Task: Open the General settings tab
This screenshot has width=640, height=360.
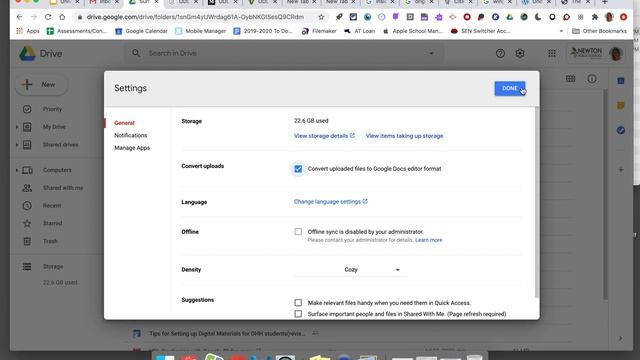Action: 124,123
